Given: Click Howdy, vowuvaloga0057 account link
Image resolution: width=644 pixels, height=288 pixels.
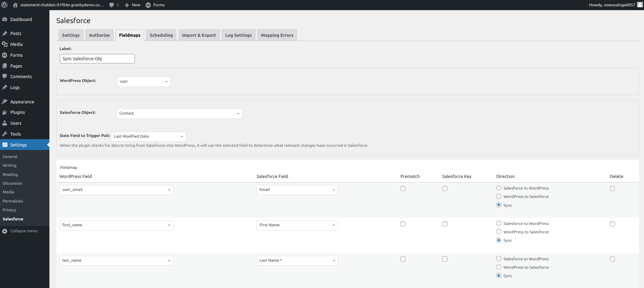Looking at the screenshot, I should pos(616,5).
